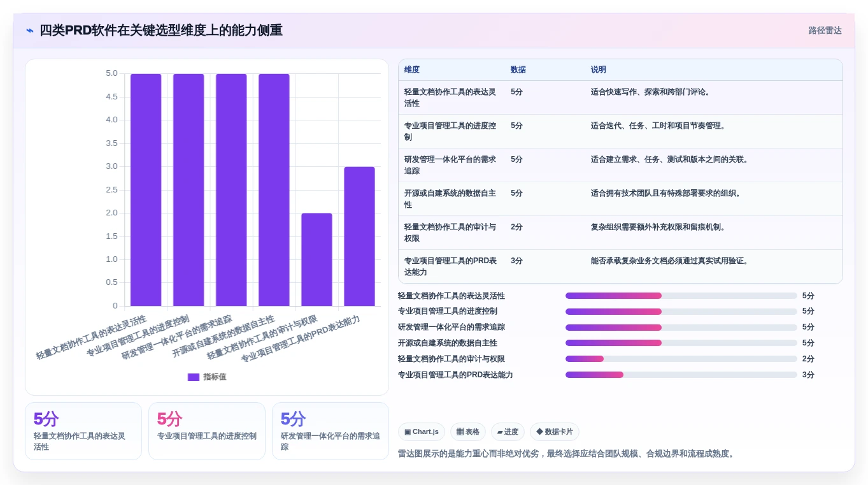
Task: Open the 5分 card for 研发管理一体化平台的需求追踪
Action: (x=331, y=431)
